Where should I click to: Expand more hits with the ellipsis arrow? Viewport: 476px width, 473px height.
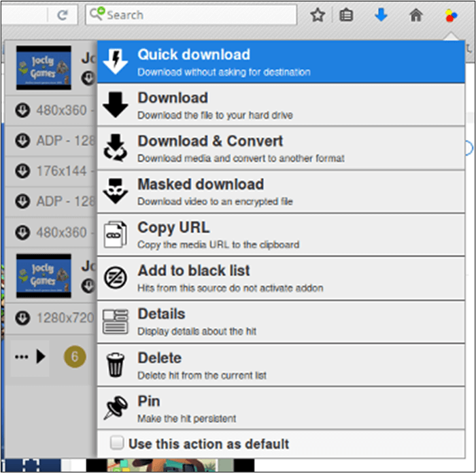pos(31,356)
